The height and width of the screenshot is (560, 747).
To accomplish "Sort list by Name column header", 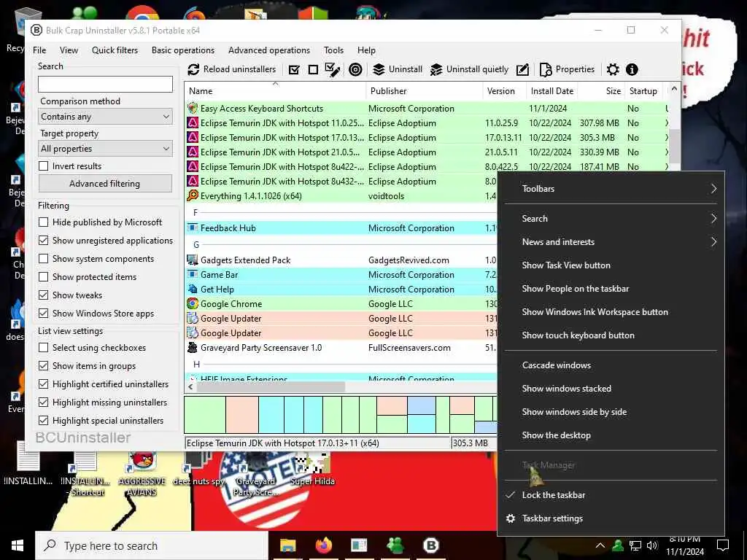I will tap(275, 91).
